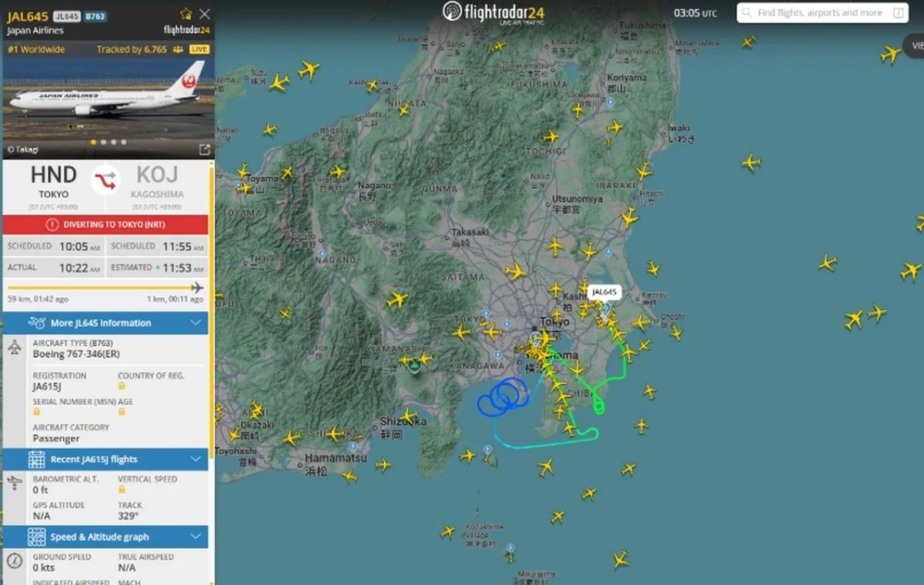The image size is (924, 585).
Task: Click the airport pin west of Nagano prefecture label
Action: tap(322, 254)
